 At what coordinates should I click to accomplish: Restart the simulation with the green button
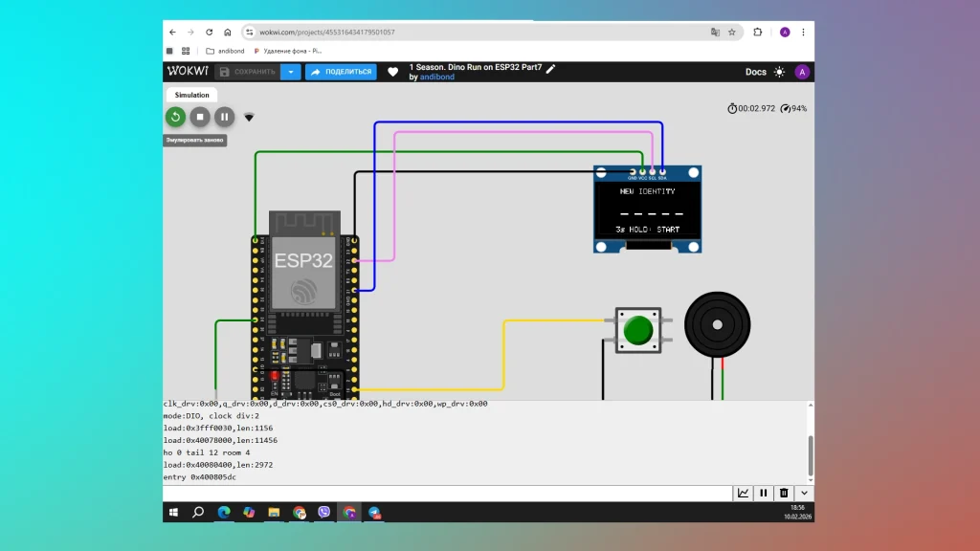point(176,117)
